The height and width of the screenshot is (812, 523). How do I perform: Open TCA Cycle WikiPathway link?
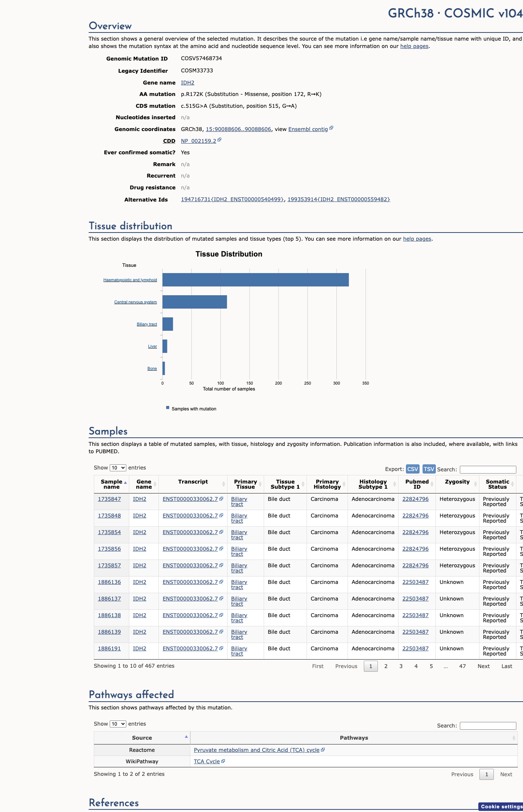tap(207, 761)
